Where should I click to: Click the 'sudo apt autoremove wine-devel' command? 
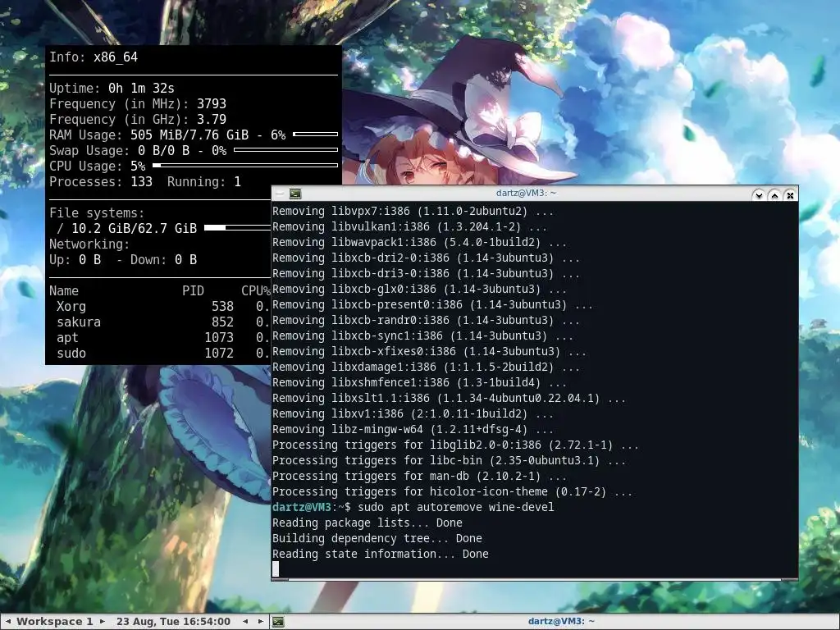(x=456, y=507)
